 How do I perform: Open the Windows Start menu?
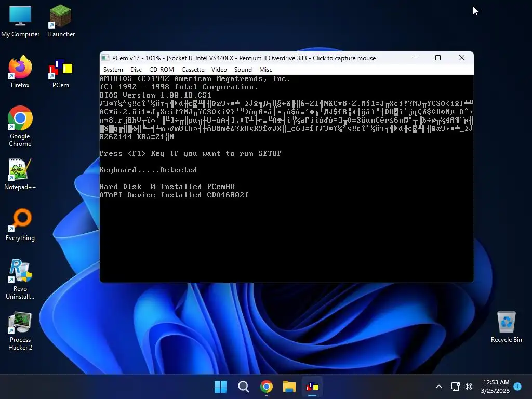point(220,387)
